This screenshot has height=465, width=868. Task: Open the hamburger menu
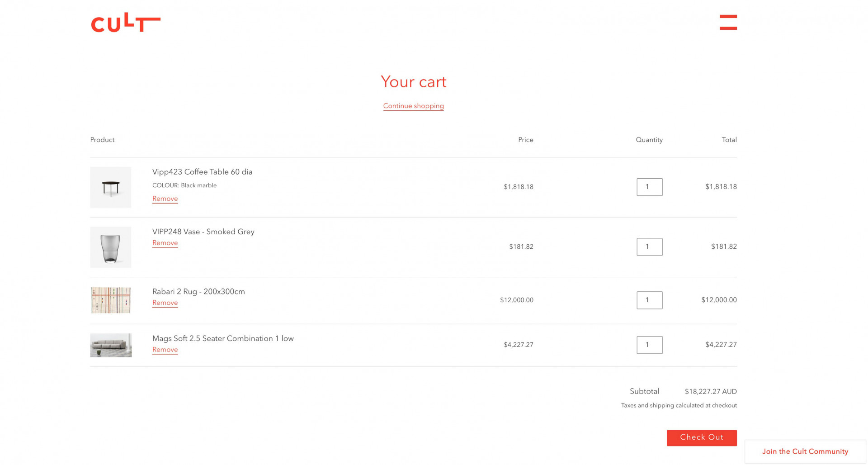pyautogui.click(x=728, y=22)
